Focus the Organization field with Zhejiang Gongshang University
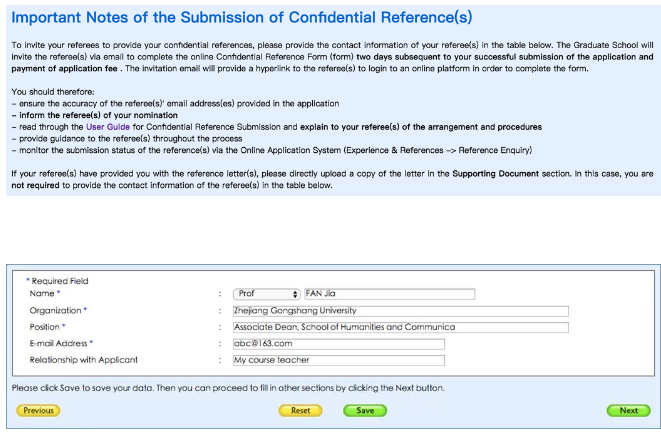This screenshot has height=441, width=661. pos(399,310)
